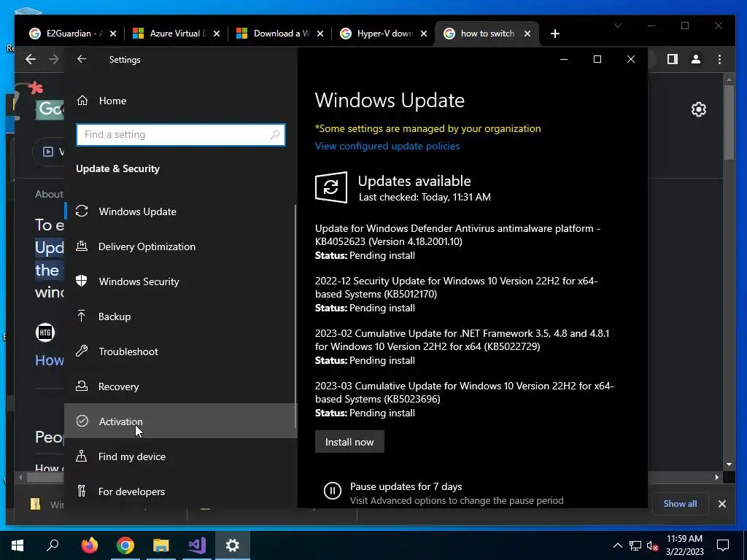The width and height of the screenshot is (747, 560).
Task: Open the Chrome tab search chevron
Action: (x=618, y=26)
